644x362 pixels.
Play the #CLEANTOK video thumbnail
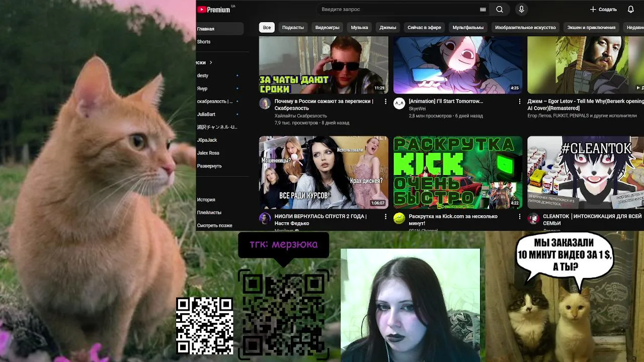click(x=586, y=172)
